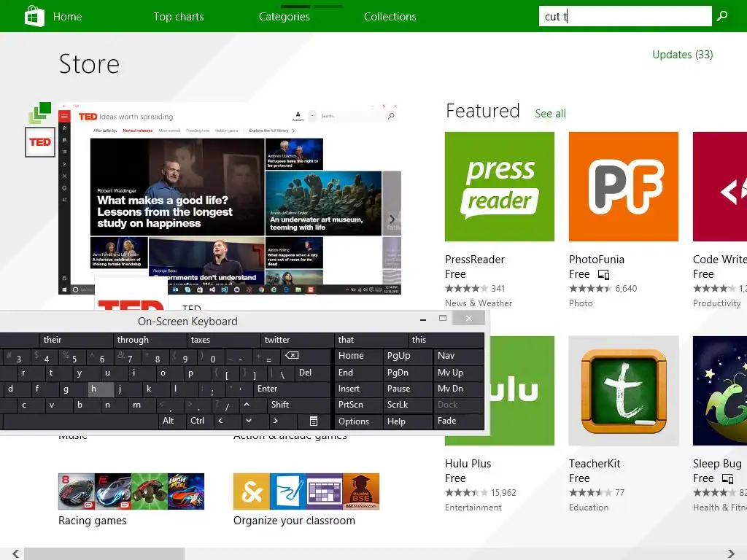Minimize the On-Screen Keyboard window
The width and height of the screenshot is (747, 560).
click(x=423, y=319)
